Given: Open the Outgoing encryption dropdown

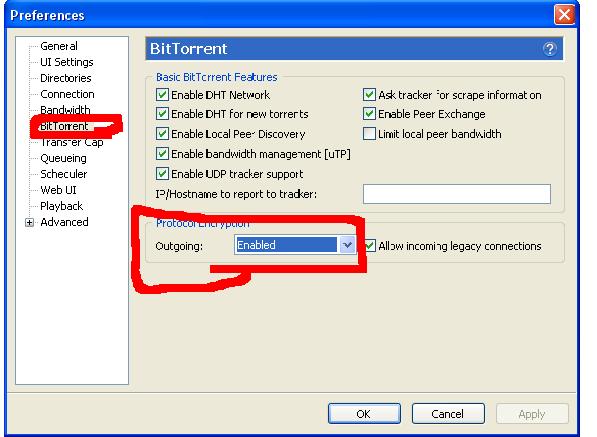Looking at the screenshot, I should click(347, 245).
